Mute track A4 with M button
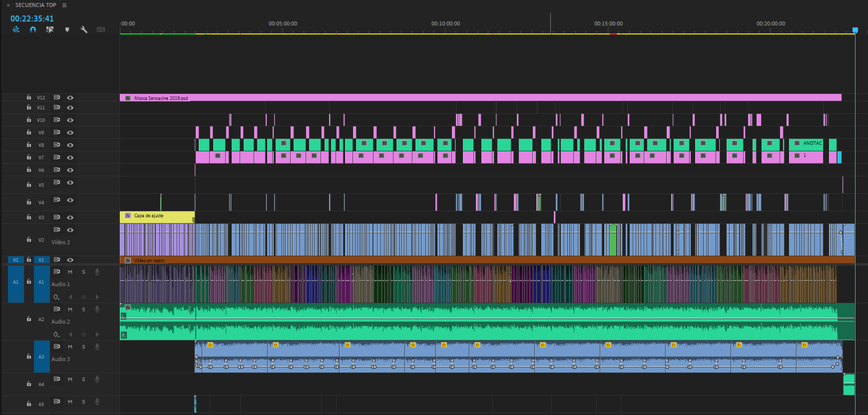 coord(71,379)
